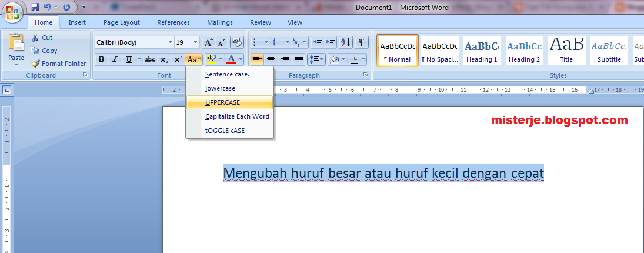Apply superscript formatting
Viewport: 644px width, 253px height.
[x=178, y=59]
